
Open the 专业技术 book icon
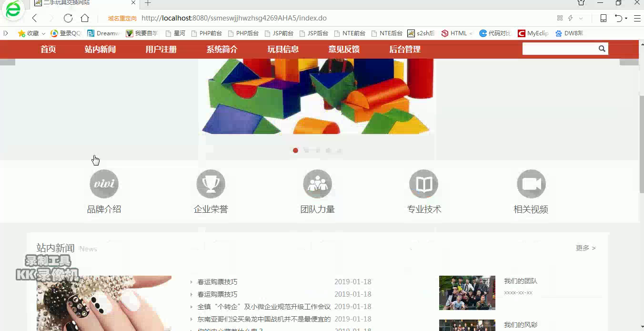pyautogui.click(x=423, y=184)
